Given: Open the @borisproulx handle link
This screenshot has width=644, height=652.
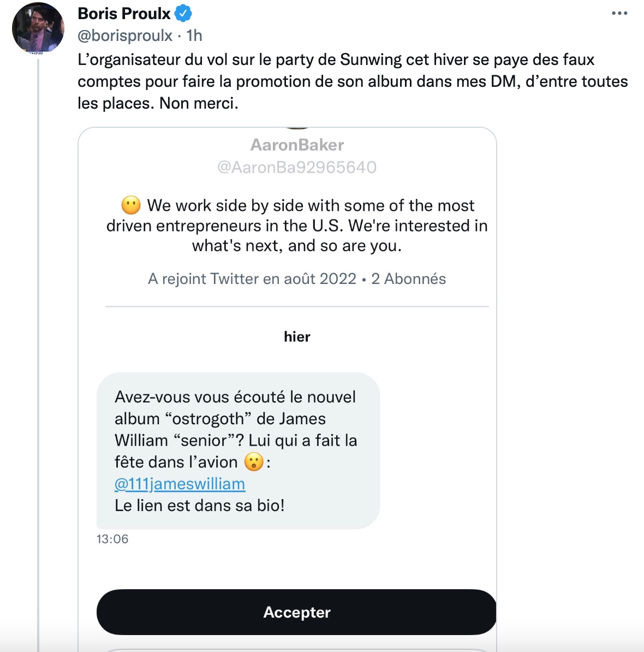Looking at the screenshot, I should (x=124, y=35).
